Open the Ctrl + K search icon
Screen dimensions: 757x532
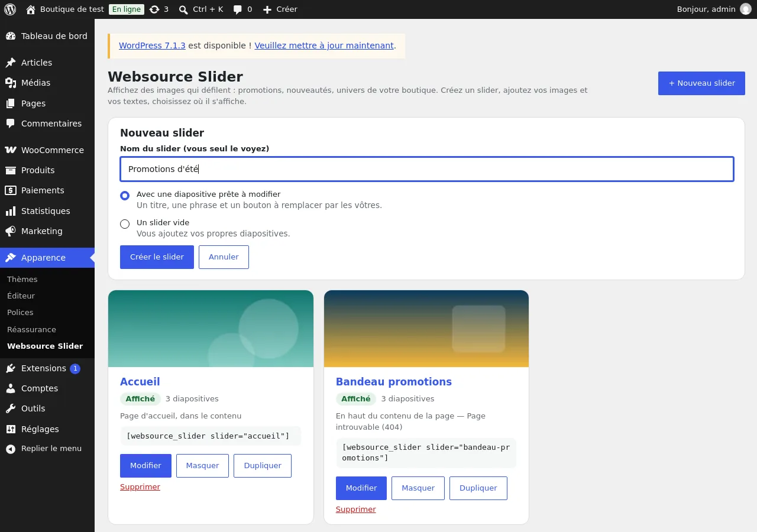pyautogui.click(x=183, y=9)
